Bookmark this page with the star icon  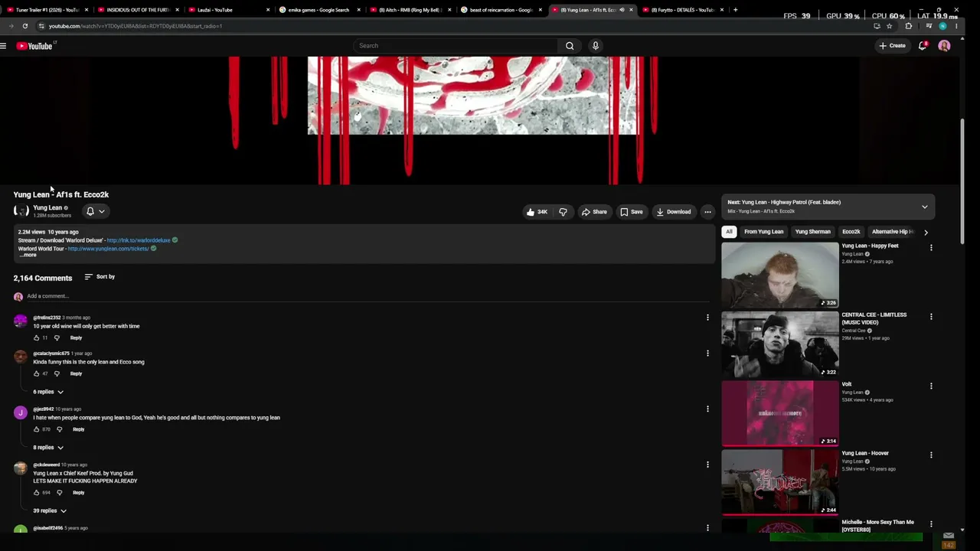[889, 26]
